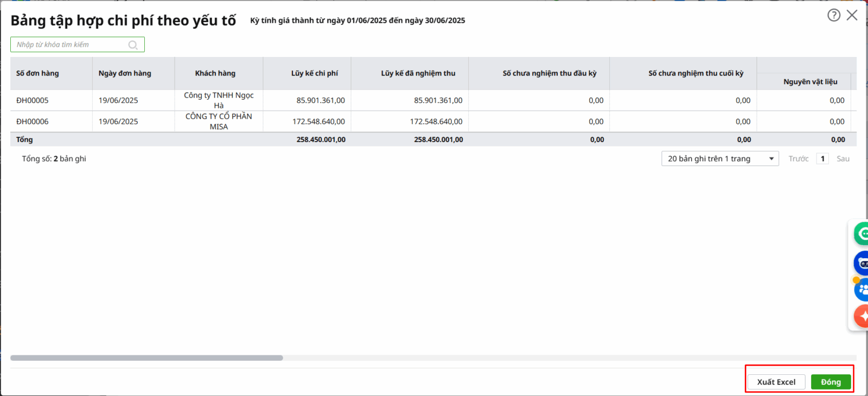Select page number 1 in pagination
The height and width of the screenshot is (396, 868).
[x=822, y=159]
